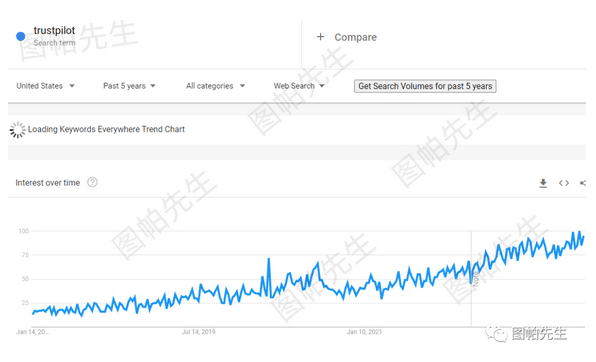
Task: Get Search Volumes for past 5 years
Action: (x=425, y=86)
